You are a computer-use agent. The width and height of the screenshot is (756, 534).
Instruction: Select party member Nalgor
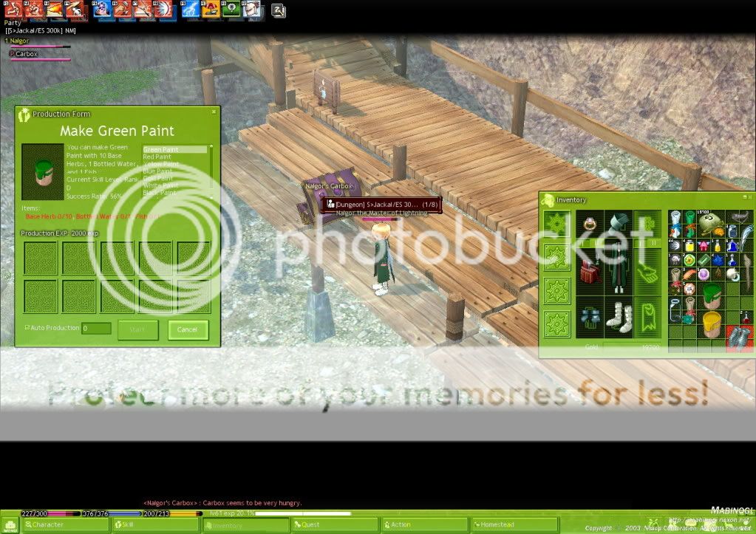pyautogui.click(x=19, y=41)
